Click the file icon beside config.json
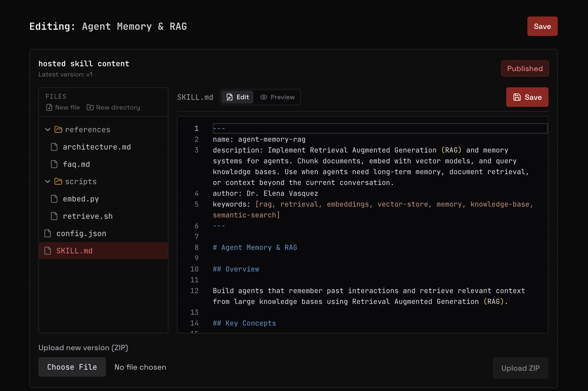The height and width of the screenshot is (391, 588). (x=48, y=234)
